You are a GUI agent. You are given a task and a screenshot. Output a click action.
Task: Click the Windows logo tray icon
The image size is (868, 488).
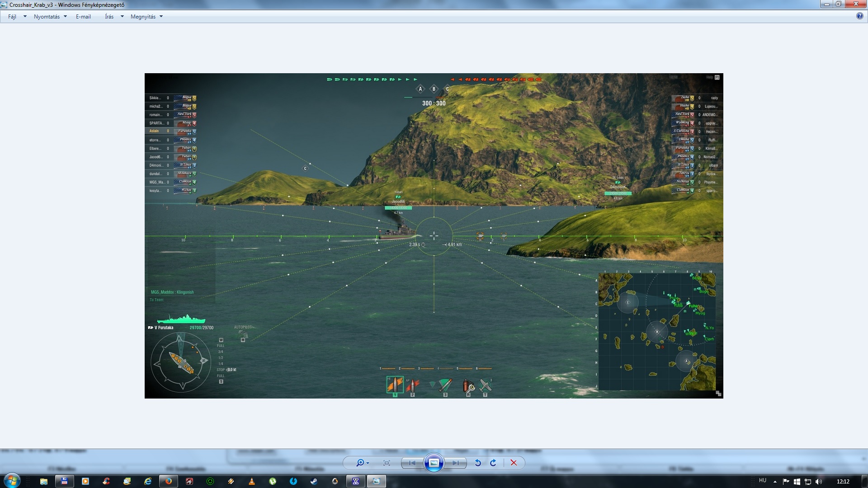tap(797, 481)
